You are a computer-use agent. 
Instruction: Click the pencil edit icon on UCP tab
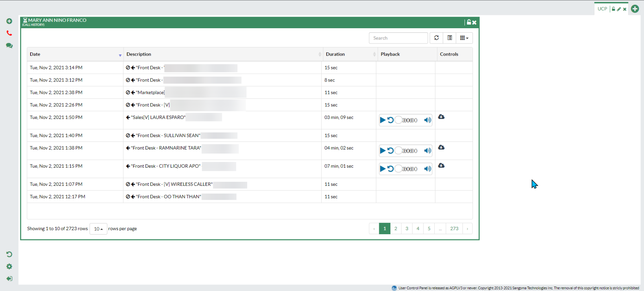[619, 9]
